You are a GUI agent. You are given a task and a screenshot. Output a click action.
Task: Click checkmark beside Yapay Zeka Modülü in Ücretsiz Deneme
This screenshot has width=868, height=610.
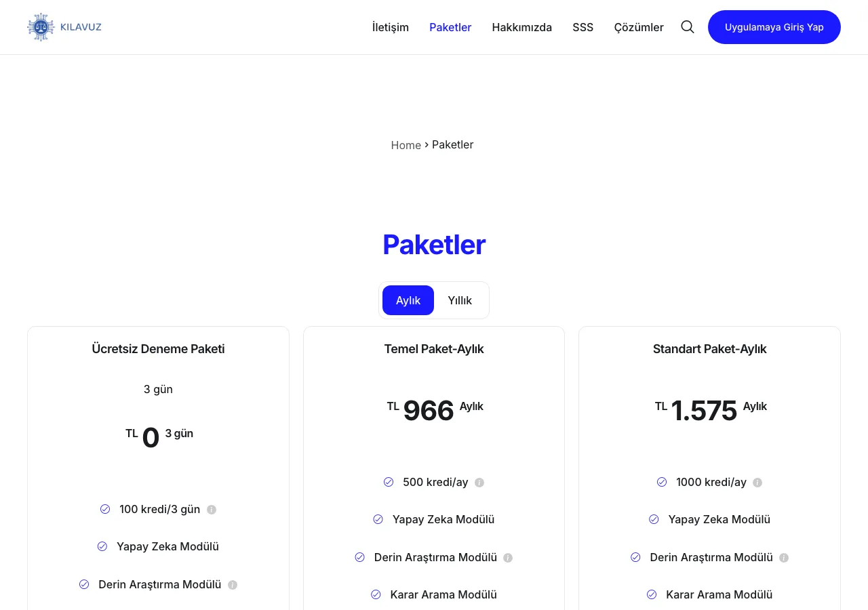pyautogui.click(x=102, y=546)
